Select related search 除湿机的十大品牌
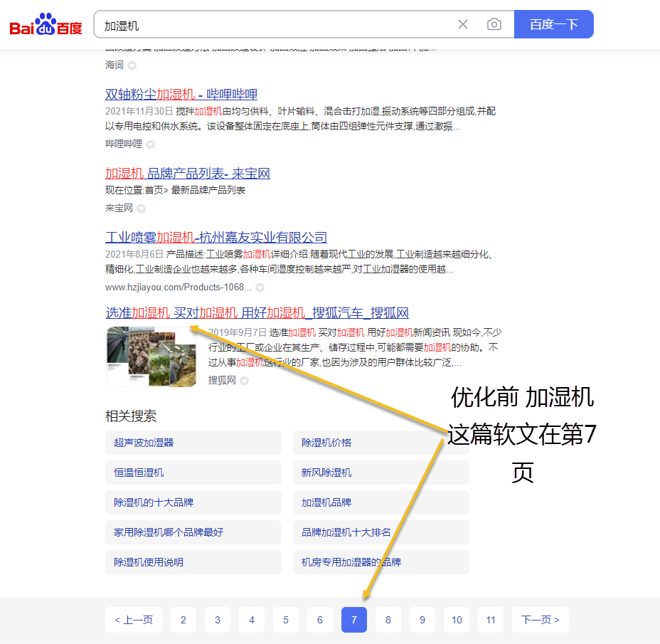660x644 pixels. 193,502
